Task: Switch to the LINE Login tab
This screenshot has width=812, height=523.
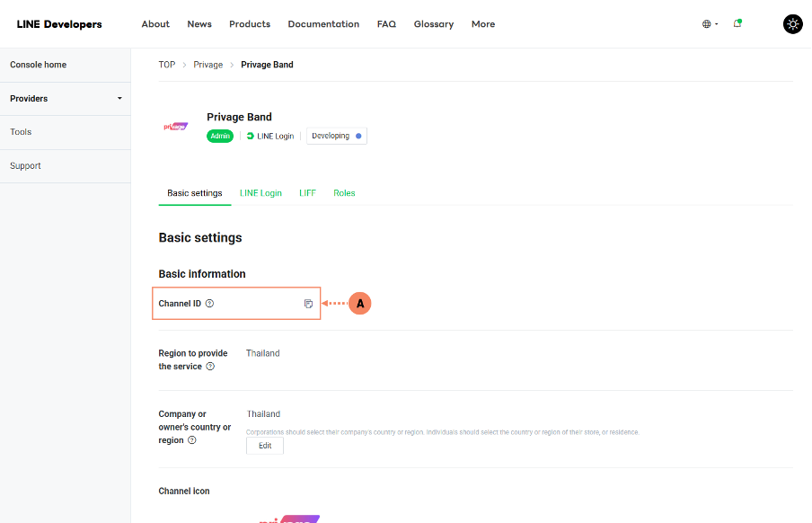Action: [x=260, y=193]
